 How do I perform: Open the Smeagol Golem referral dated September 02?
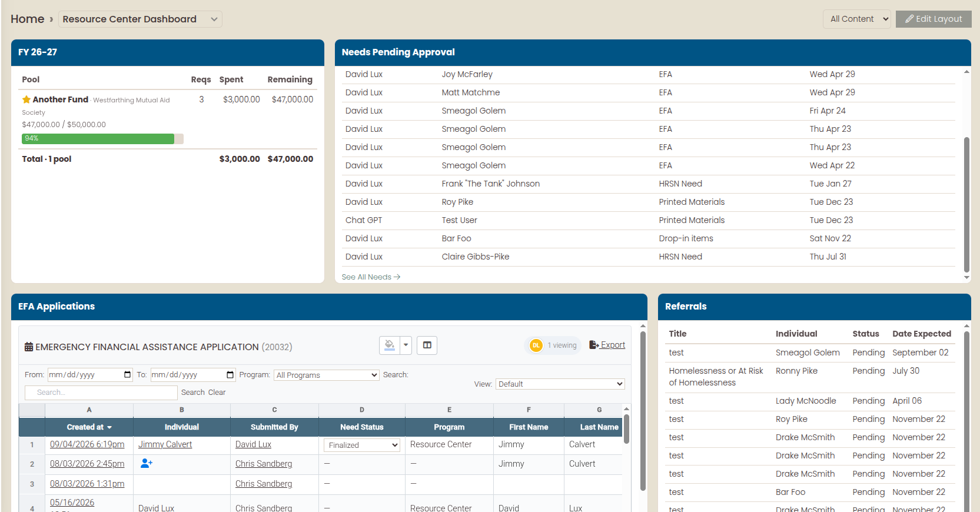click(x=810, y=353)
